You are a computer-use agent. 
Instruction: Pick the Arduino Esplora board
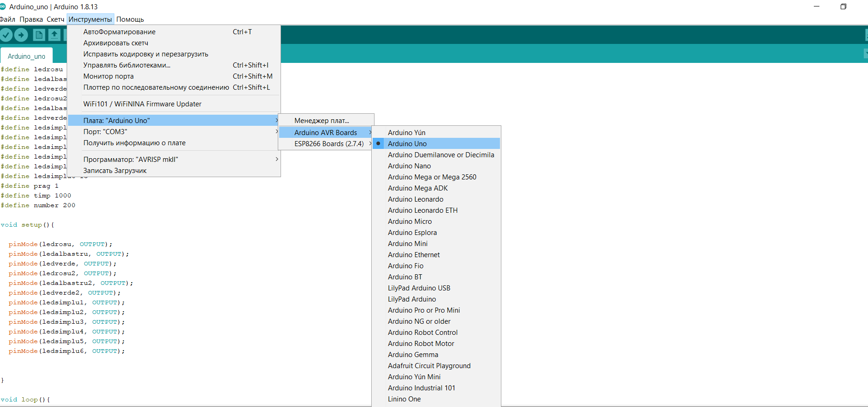(436, 233)
